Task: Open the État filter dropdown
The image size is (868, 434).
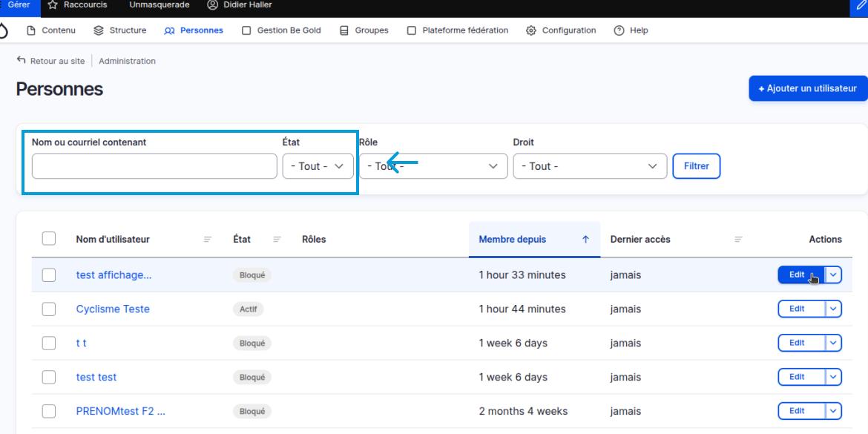Action: point(318,166)
